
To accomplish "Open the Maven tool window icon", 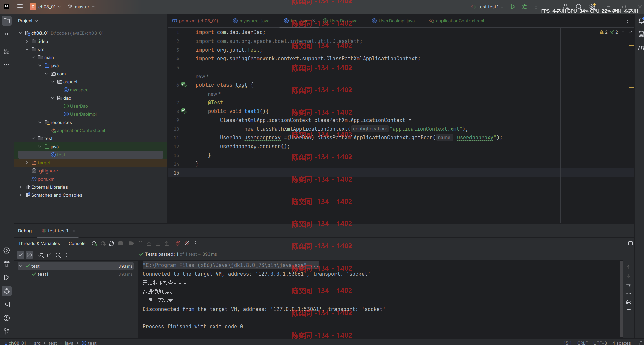I will (x=640, y=48).
